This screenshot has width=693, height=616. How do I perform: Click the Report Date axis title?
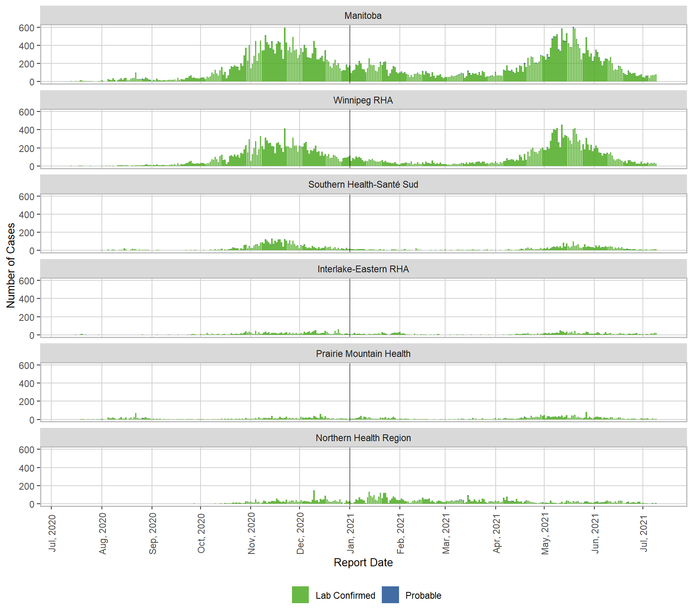[363, 563]
